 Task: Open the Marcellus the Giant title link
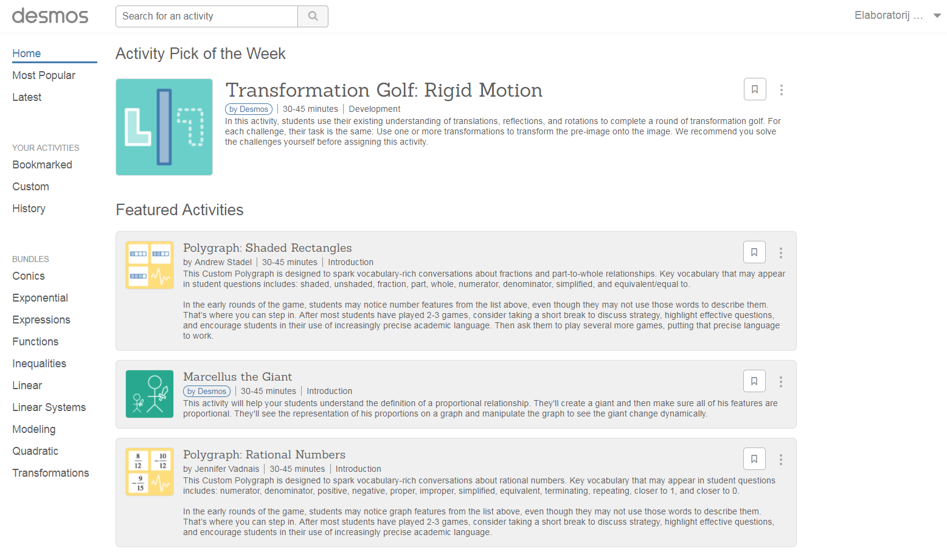[237, 377]
